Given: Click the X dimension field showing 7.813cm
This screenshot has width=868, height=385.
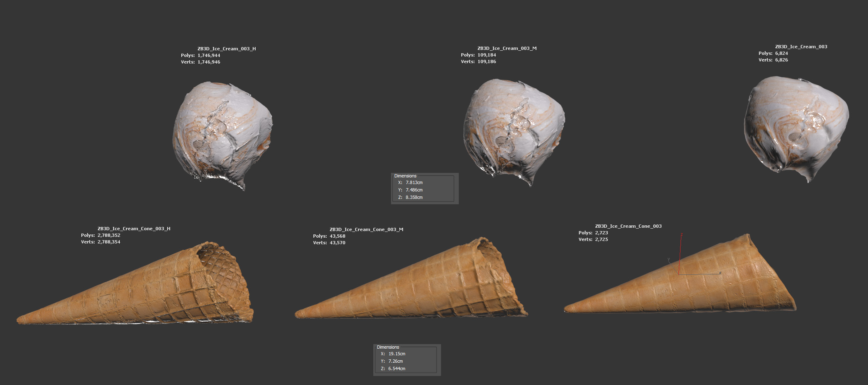Looking at the screenshot, I should 414,182.
